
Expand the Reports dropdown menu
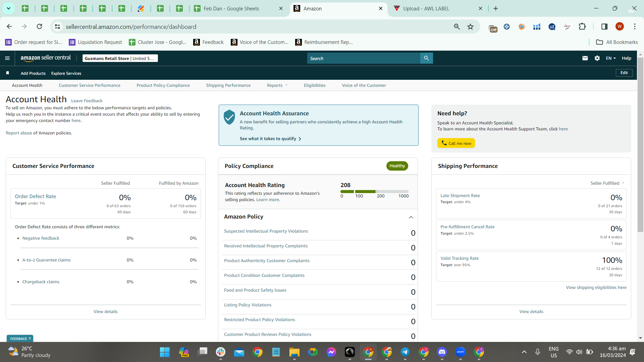tap(277, 85)
